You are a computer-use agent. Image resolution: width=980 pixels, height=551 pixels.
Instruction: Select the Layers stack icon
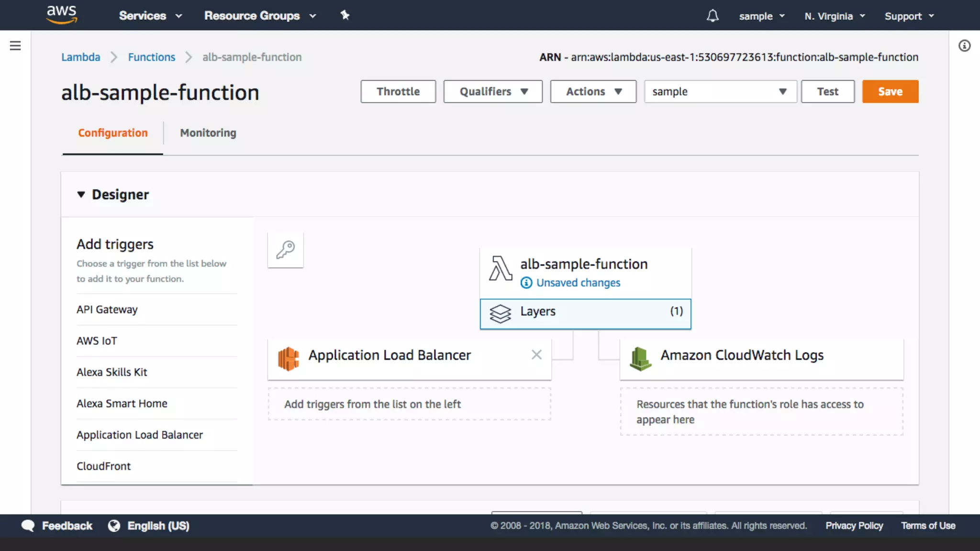click(x=500, y=314)
